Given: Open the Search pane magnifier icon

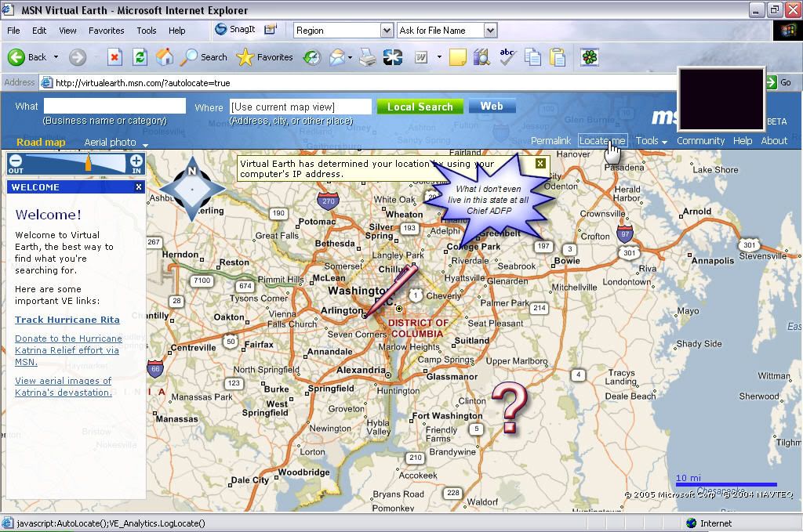Looking at the screenshot, I should pos(188,57).
